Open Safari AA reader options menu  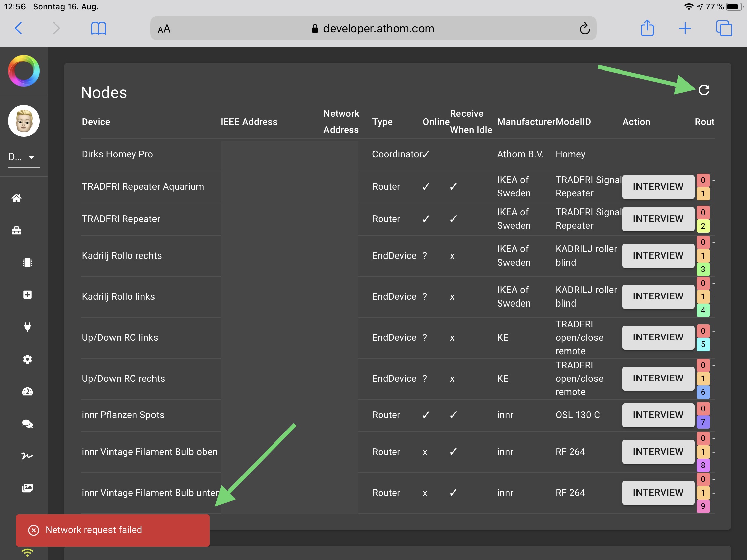[164, 29]
